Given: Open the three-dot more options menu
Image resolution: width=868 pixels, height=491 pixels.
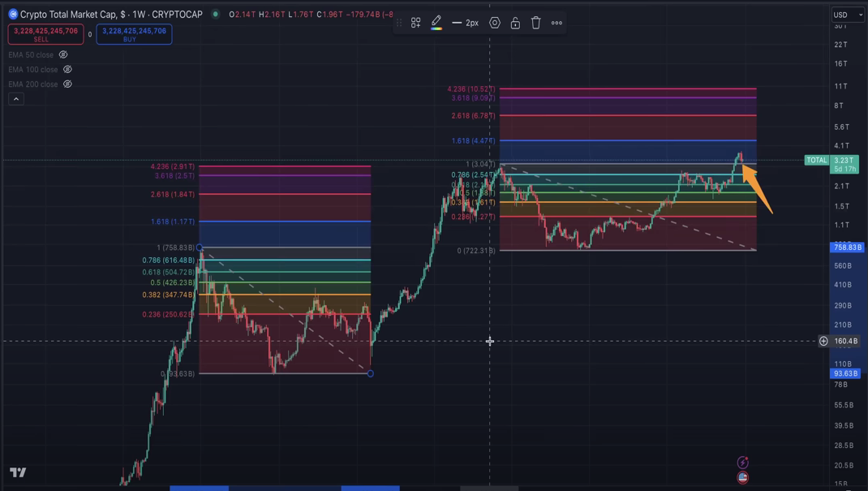Looking at the screenshot, I should tap(556, 23).
